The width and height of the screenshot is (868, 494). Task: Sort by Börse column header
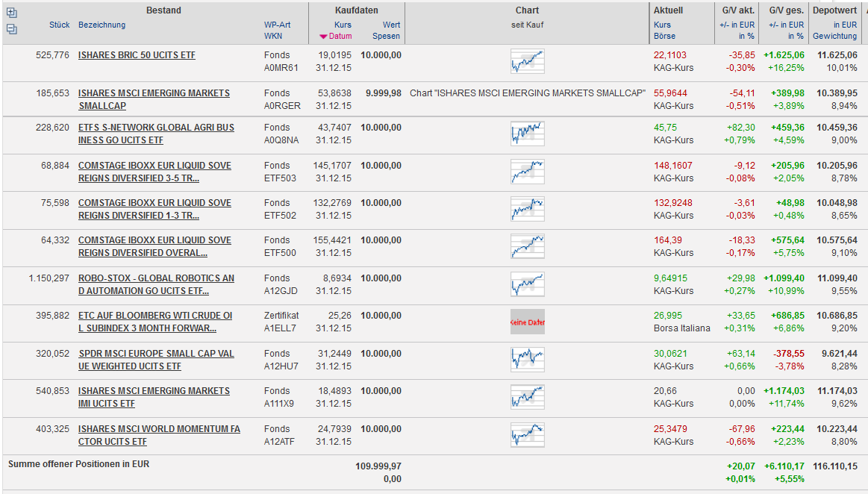(664, 36)
